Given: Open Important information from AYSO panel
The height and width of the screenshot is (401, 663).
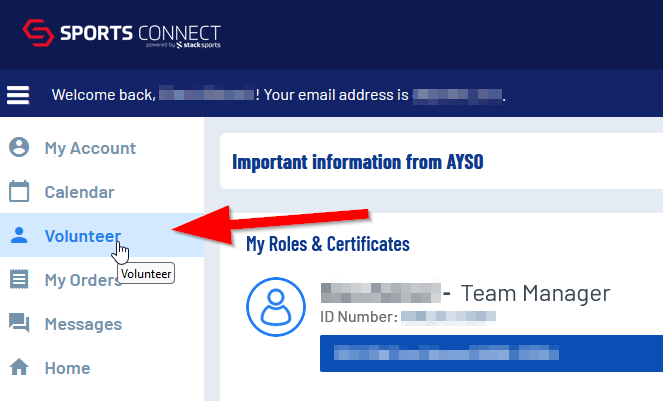Looking at the screenshot, I should (357, 161).
